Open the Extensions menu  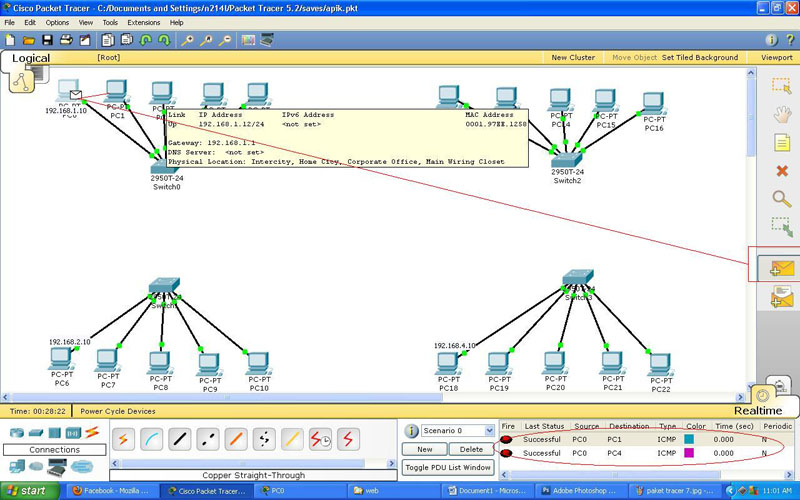(x=143, y=22)
